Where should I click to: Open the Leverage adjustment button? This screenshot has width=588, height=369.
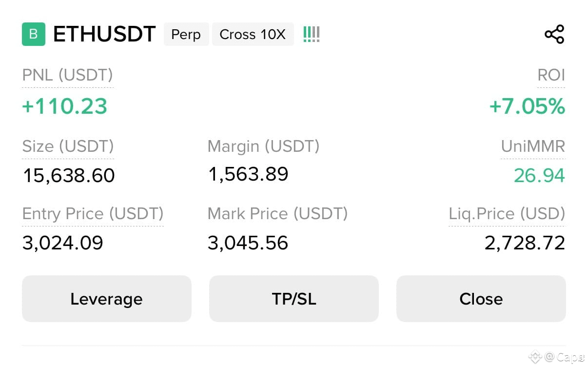107,299
